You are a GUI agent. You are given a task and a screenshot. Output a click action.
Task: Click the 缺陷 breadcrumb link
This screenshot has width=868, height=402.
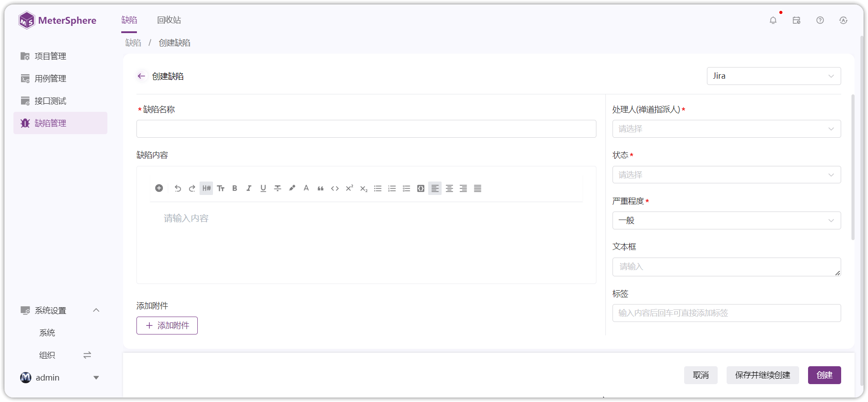[133, 43]
